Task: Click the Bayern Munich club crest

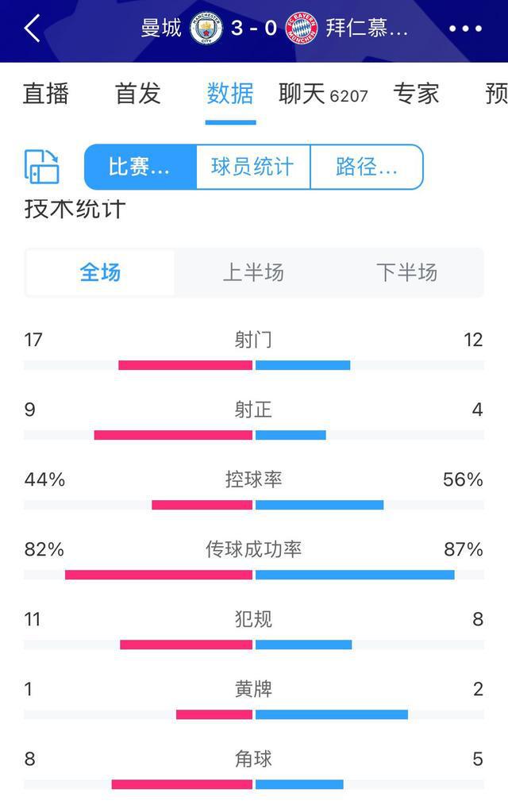Action: (x=300, y=26)
